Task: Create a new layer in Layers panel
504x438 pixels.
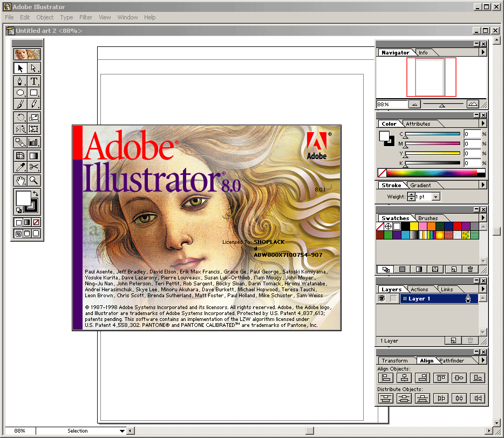Action: click(453, 340)
